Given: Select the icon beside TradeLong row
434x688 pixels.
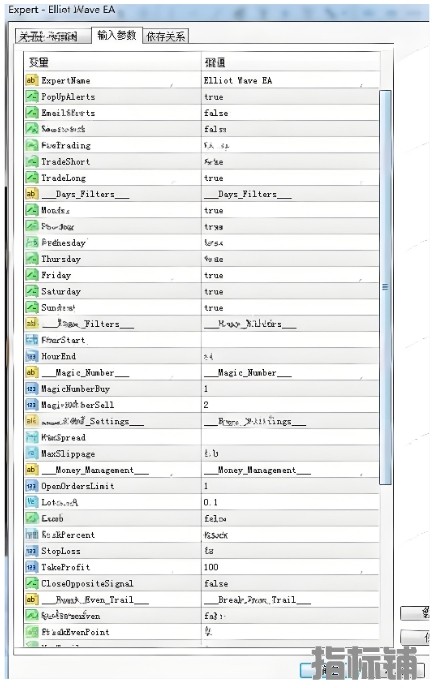Looking at the screenshot, I should pyautogui.click(x=32, y=178).
